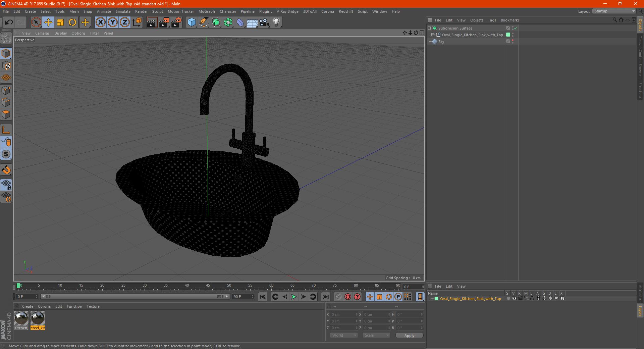The width and height of the screenshot is (644, 349).
Task: Activate the Move tool in toolbar
Action: pyautogui.click(x=48, y=22)
